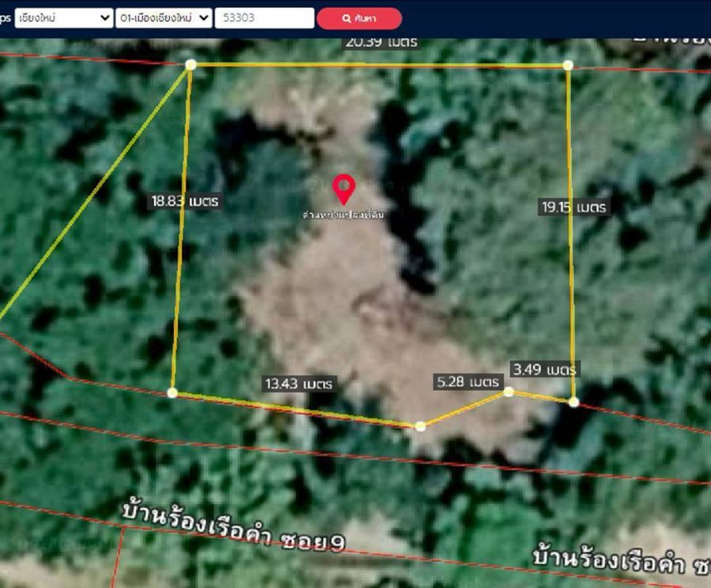Open the เชียงใหม่ province dropdown
Image resolution: width=711 pixels, height=588 pixels.
tap(64, 18)
